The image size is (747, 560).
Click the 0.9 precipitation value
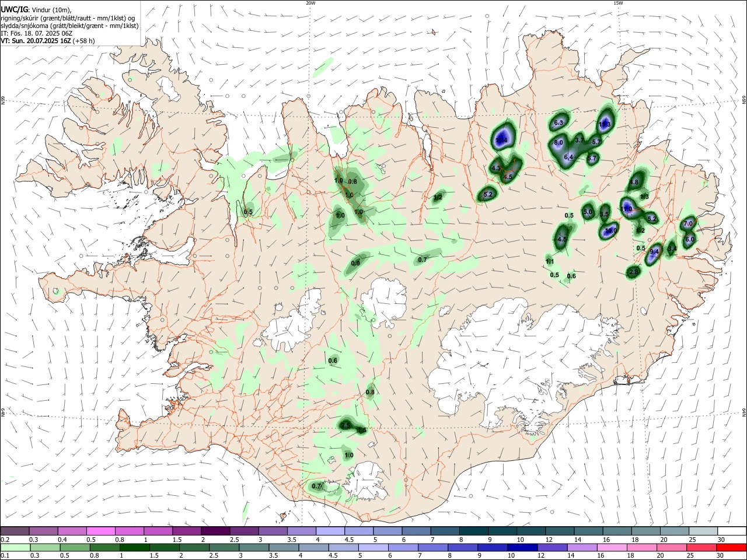355,263
